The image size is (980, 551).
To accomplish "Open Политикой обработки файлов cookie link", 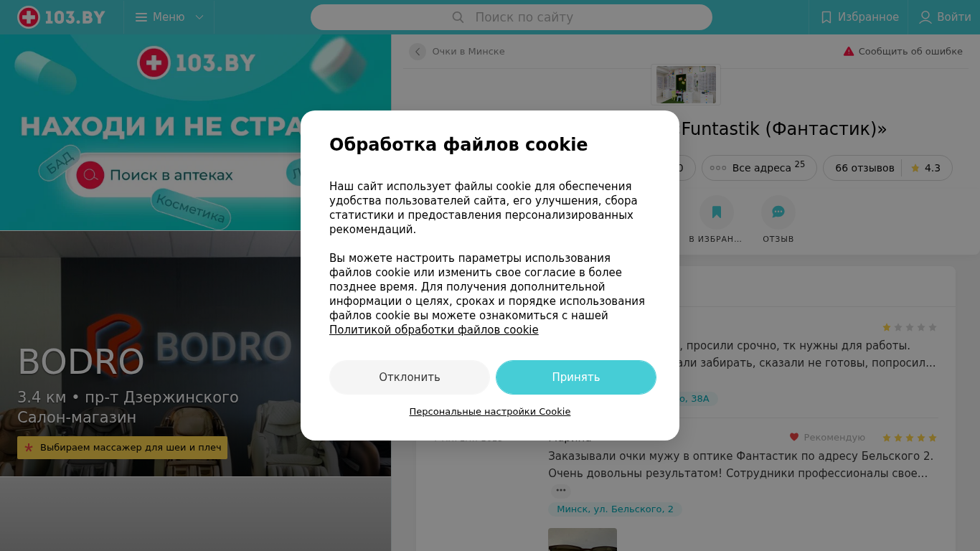I will (x=434, y=330).
